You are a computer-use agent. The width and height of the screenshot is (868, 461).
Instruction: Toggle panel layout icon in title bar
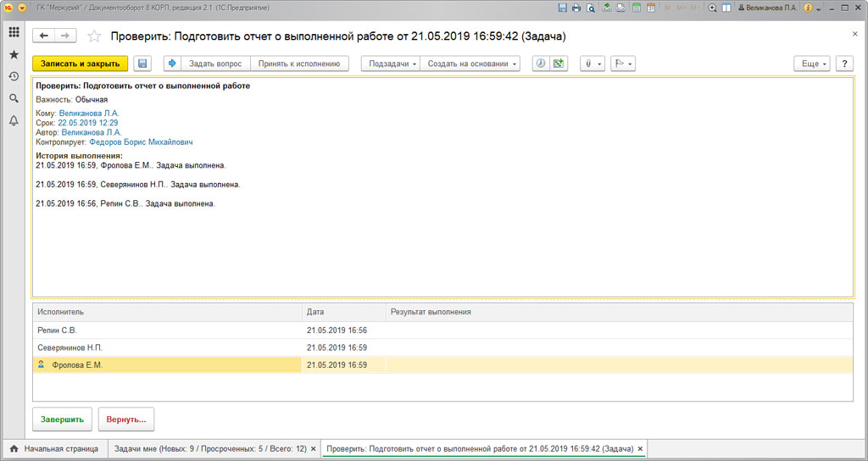click(x=726, y=8)
